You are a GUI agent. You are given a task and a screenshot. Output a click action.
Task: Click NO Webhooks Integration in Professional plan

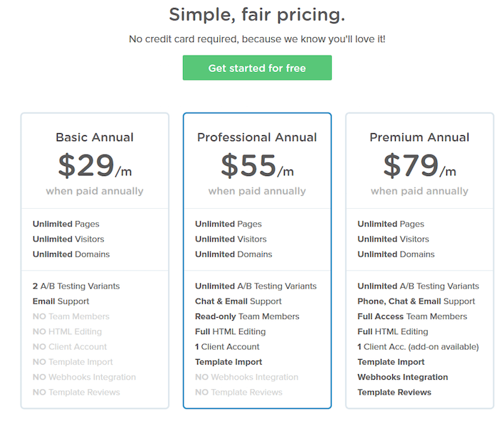point(246,377)
